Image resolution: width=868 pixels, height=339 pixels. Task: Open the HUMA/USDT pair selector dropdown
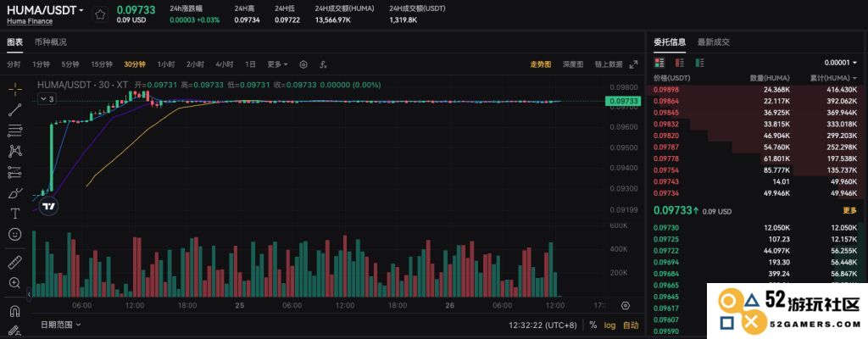tap(46, 10)
